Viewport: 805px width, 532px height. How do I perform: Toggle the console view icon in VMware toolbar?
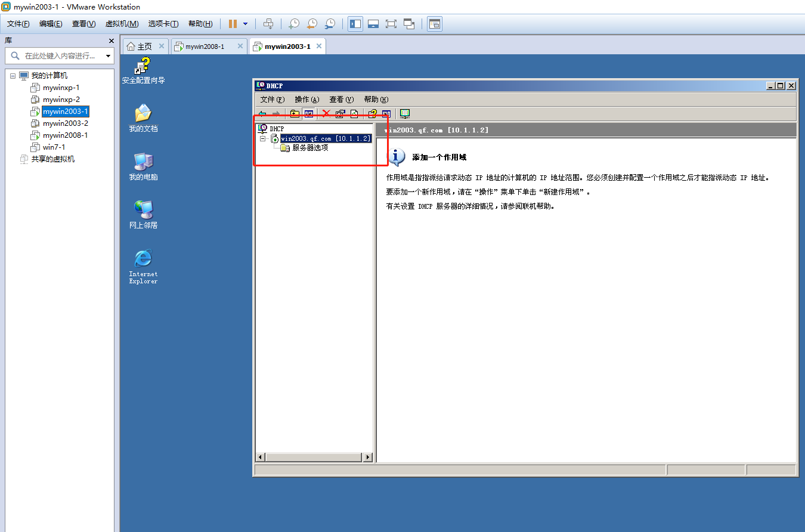pyautogui.click(x=435, y=24)
